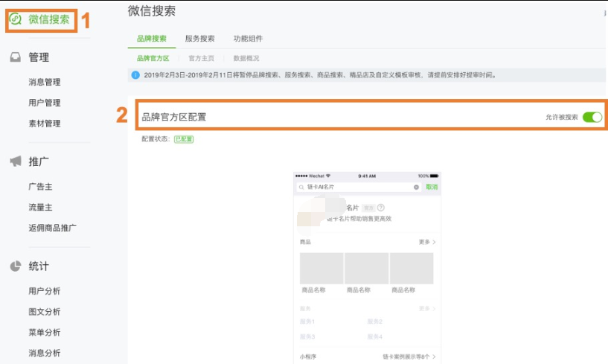Screen dimensions: 608x364
Task: Select the 数据概况 sub-tab
Action: tap(246, 58)
